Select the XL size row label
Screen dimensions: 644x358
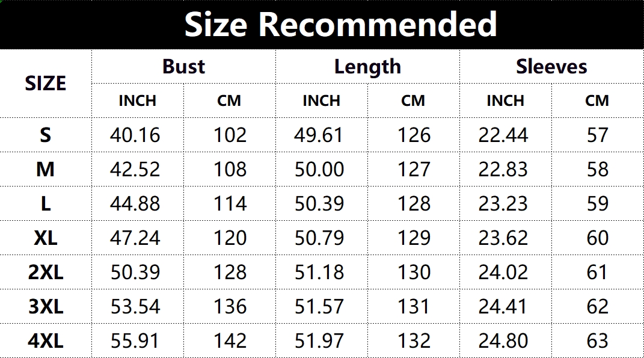coord(46,238)
